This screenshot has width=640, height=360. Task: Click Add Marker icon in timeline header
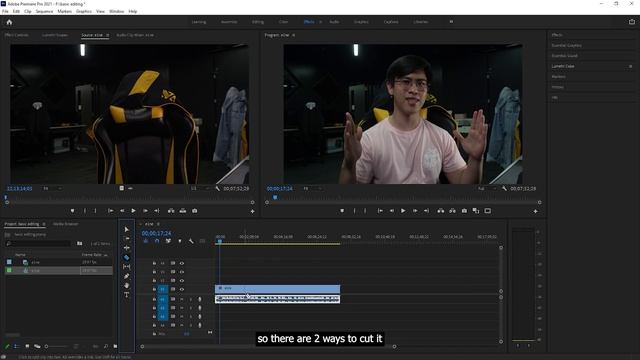click(x=180, y=241)
